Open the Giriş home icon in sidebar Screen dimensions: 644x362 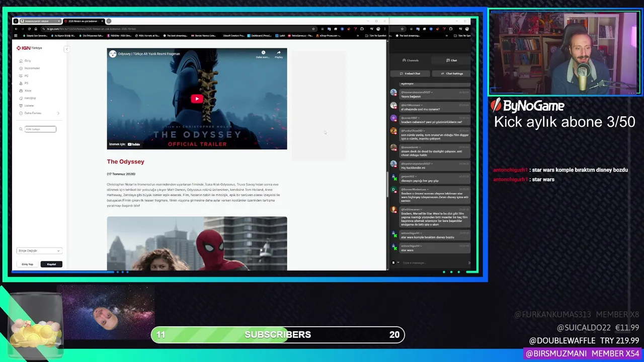point(21,61)
